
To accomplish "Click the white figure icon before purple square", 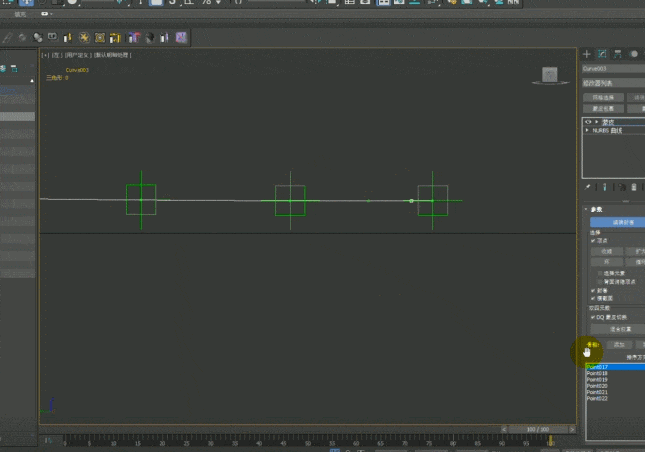I will (165, 38).
